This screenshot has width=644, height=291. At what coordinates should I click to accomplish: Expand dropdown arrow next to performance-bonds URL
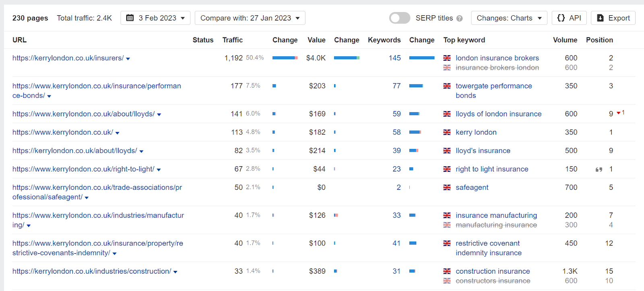(x=49, y=96)
